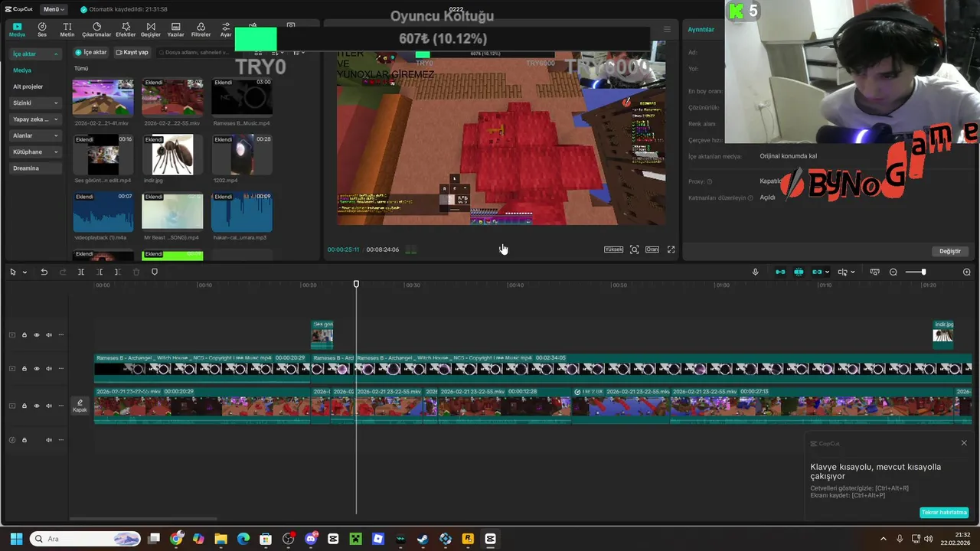Delete left of playhead trim icon

[100, 272]
